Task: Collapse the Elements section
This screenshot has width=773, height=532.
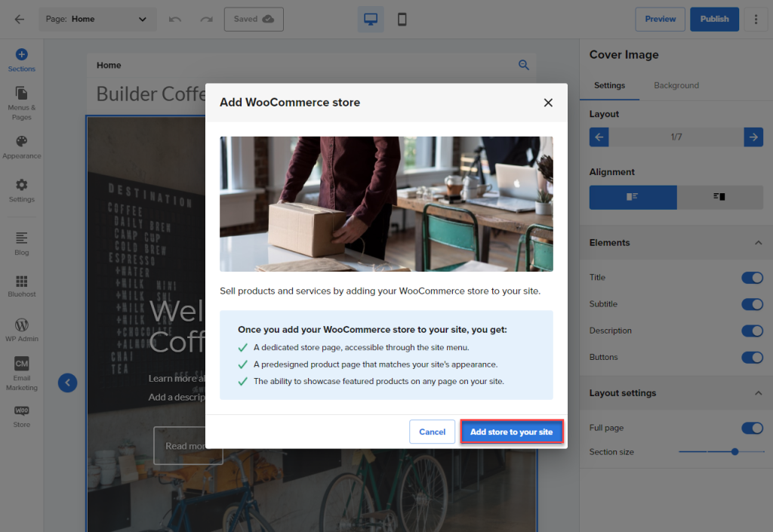Action: point(758,243)
